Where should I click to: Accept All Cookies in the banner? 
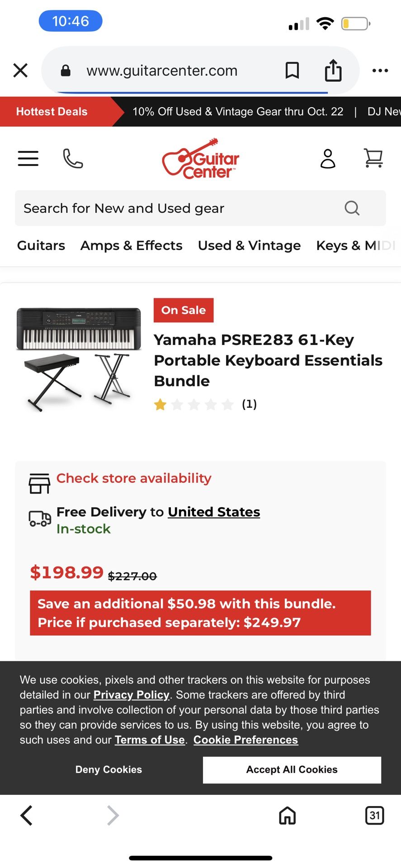pyautogui.click(x=292, y=769)
